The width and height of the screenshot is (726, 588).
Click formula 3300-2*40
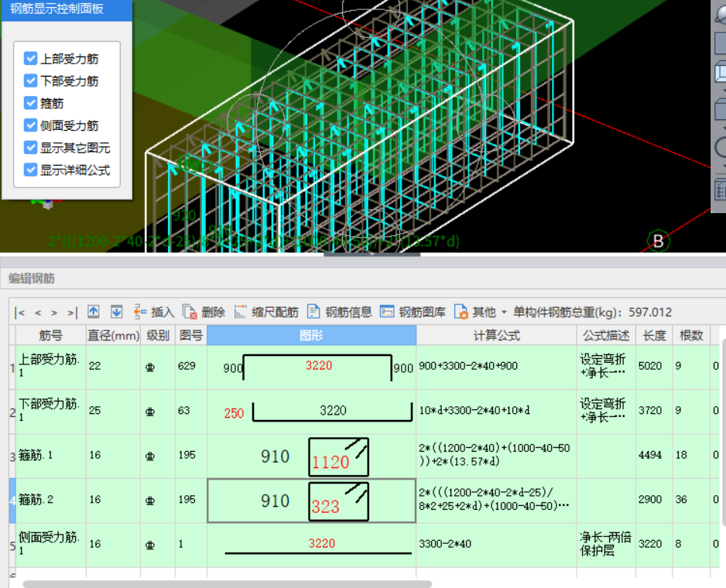coord(444,544)
